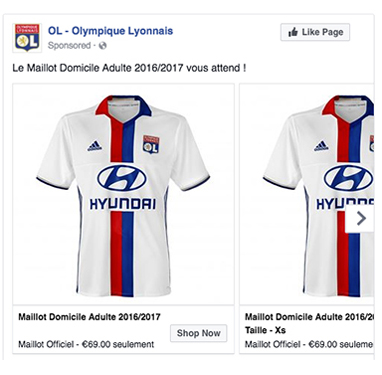This screenshot has width=382, height=375.
Task: Click the Like Page button
Action: click(x=315, y=32)
